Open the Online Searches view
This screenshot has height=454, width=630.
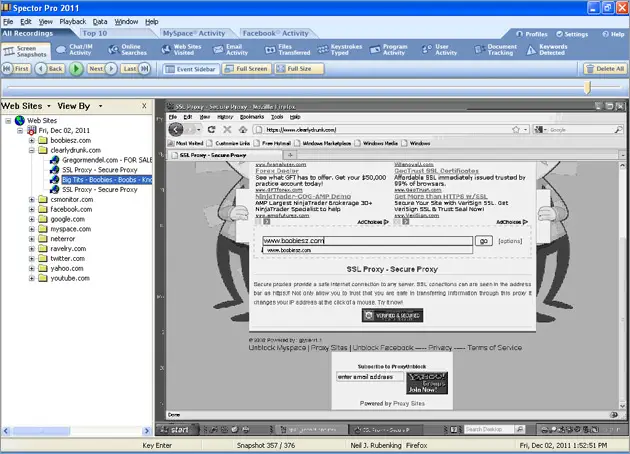pos(128,50)
